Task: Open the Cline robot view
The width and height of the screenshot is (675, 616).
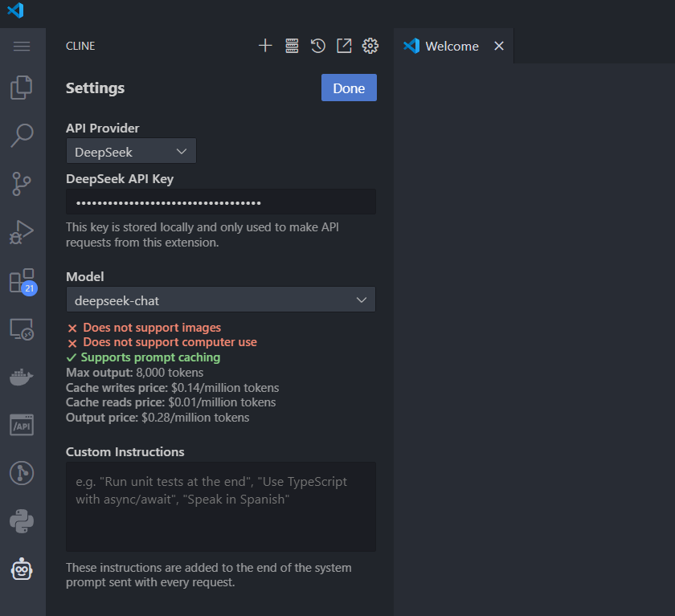Action: pos(22,569)
